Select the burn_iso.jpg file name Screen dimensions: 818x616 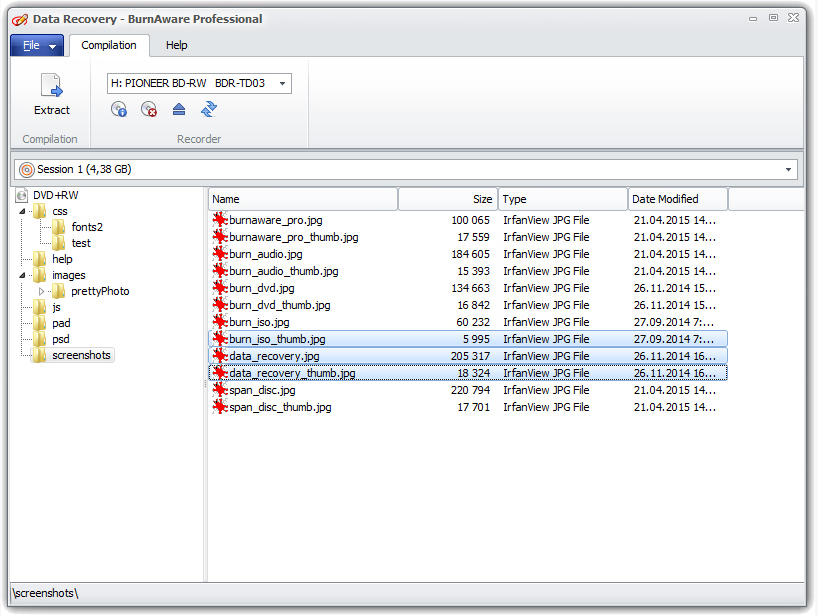click(x=259, y=322)
